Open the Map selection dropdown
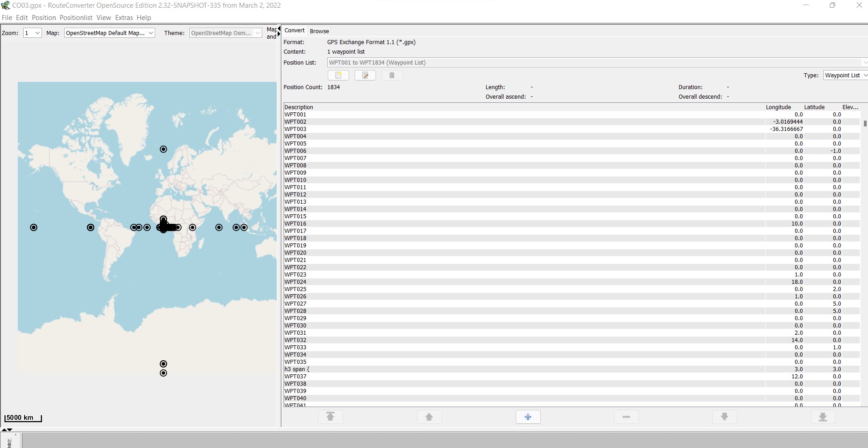The height and width of the screenshot is (448, 868). 110,33
